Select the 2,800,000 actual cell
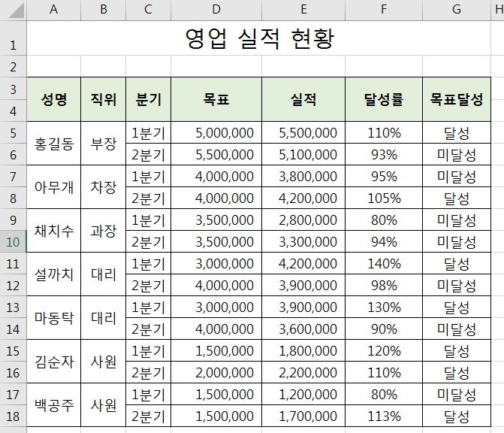504x433 pixels. point(303,220)
